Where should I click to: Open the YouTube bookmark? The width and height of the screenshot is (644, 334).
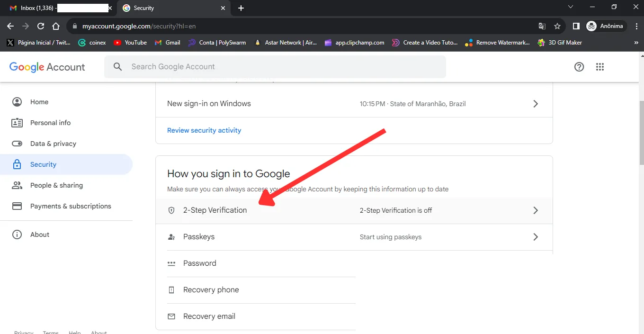pos(130,42)
